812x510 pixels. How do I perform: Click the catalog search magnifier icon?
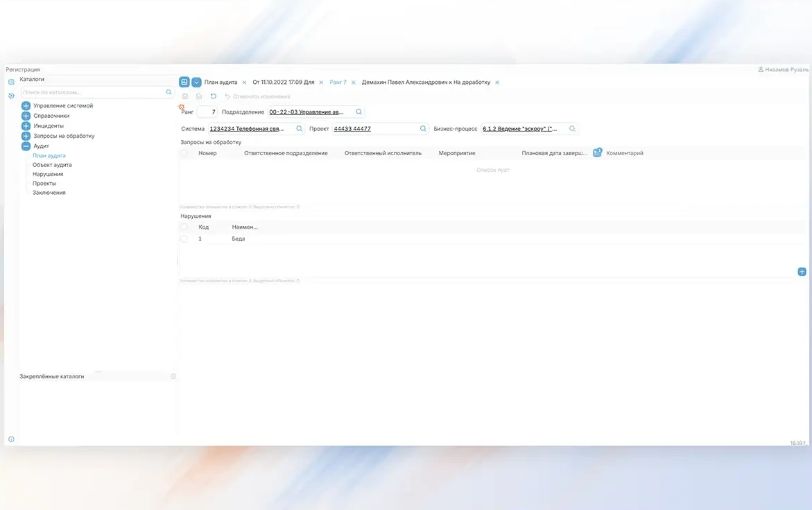tap(169, 92)
